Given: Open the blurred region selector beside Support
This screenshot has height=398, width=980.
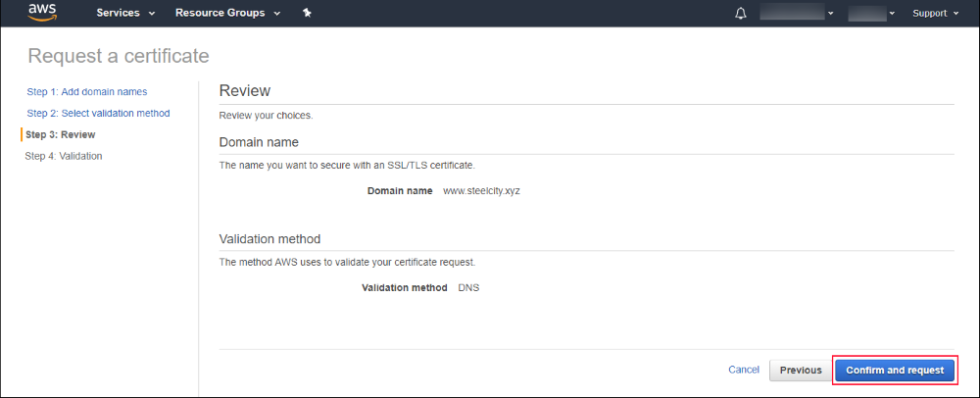Looking at the screenshot, I should pos(872,14).
